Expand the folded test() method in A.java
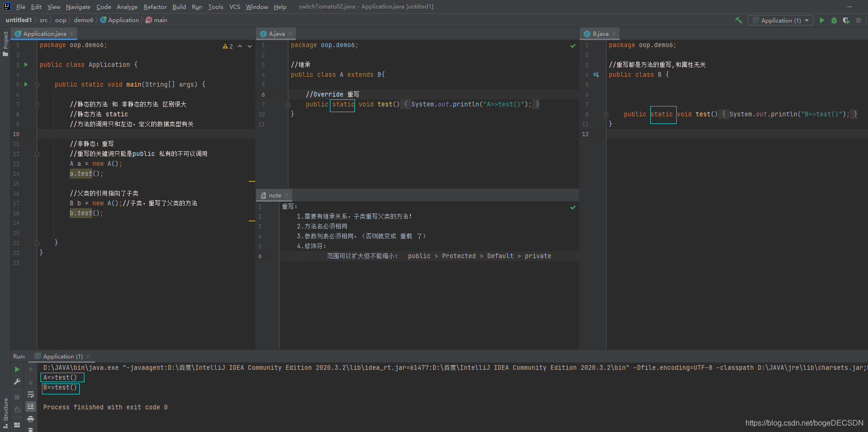The height and width of the screenshot is (432, 868). click(x=288, y=105)
